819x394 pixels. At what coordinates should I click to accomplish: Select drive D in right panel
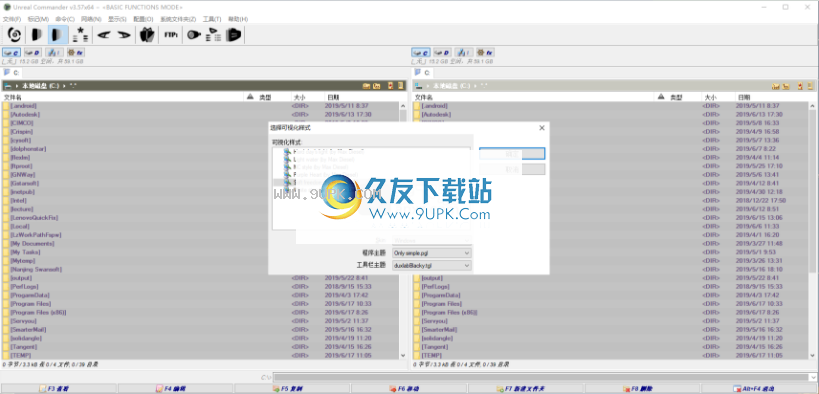click(x=442, y=53)
